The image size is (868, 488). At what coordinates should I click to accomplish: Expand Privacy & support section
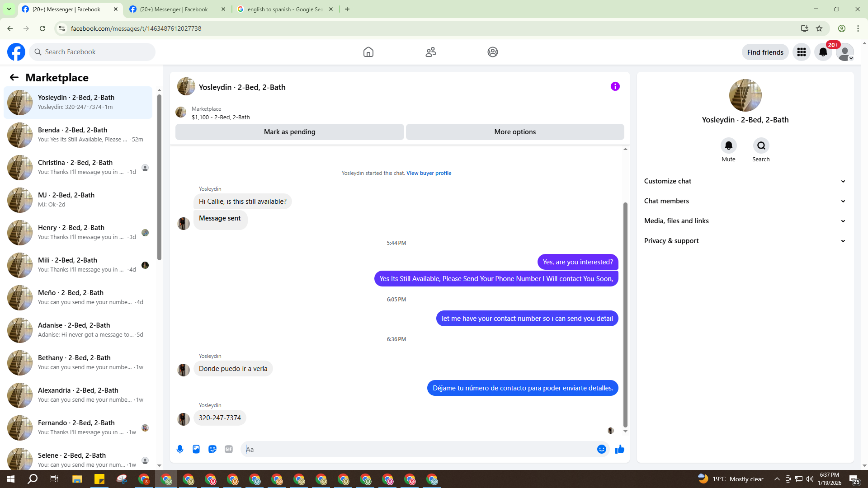click(745, 241)
